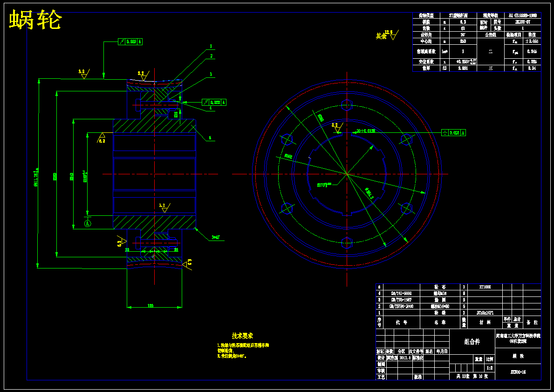Click the yellow title 蜗轮

(35, 20)
